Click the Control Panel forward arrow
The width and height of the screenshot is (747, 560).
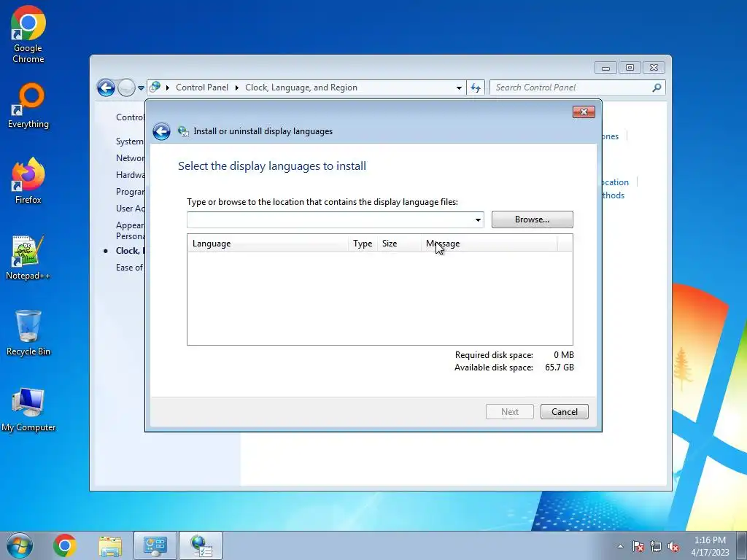point(126,87)
